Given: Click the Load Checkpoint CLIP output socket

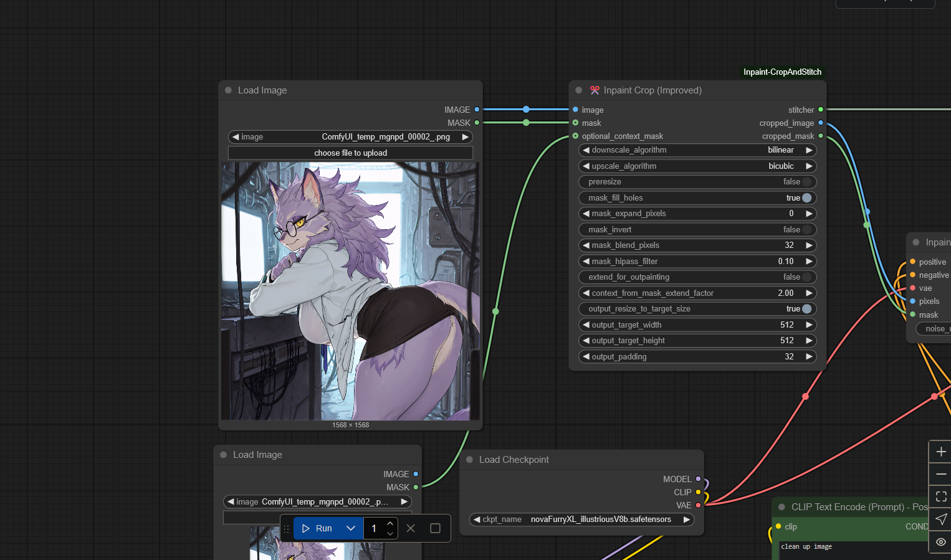Looking at the screenshot, I should (698, 492).
